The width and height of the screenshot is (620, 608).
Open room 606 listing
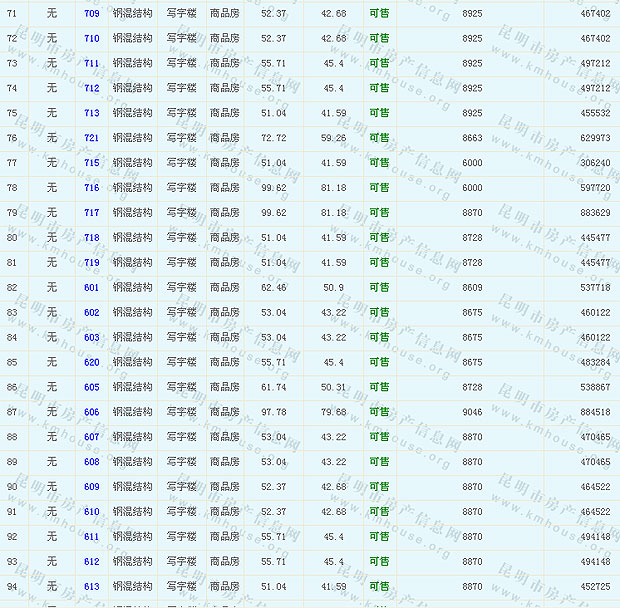pyautogui.click(x=91, y=412)
